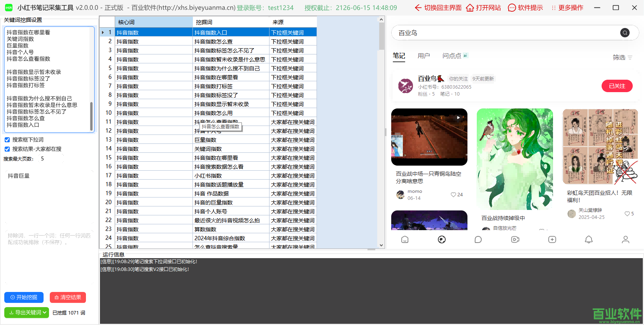Sort by the 核心词 column header
This screenshot has width=644, height=325.
click(x=154, y=22)
